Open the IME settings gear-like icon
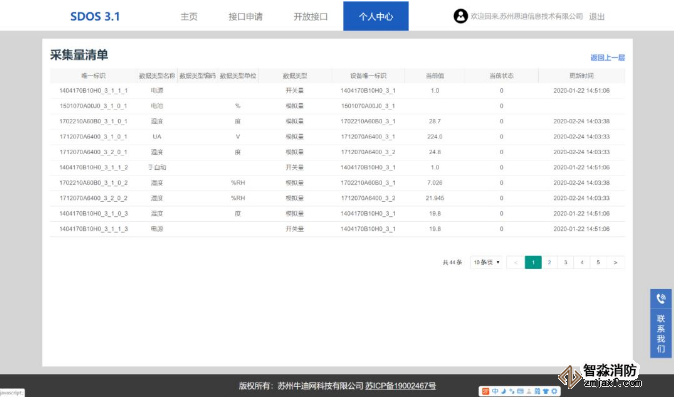Image resolution: width=674 pixels, height=398 pixels. click(x=554, y=391)
